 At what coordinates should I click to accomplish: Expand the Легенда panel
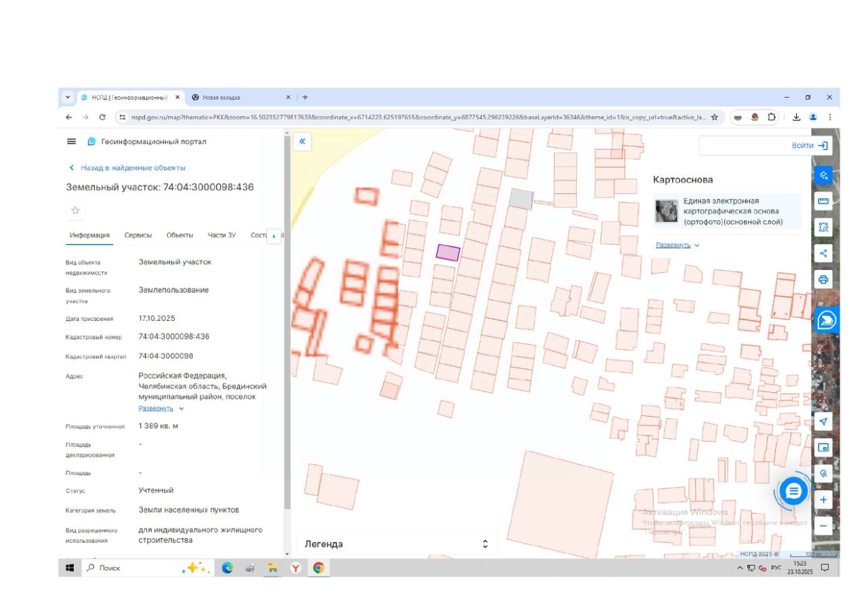[485, 544]
